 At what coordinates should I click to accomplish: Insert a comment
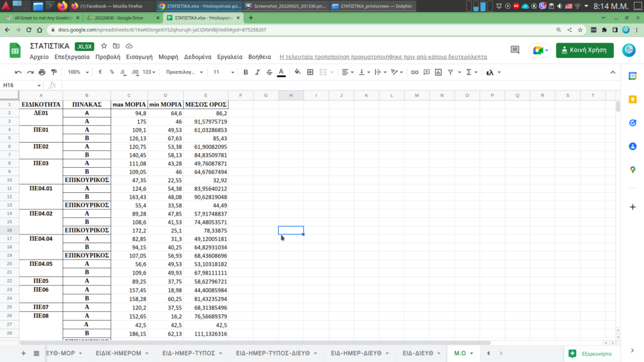coord(427,72)
